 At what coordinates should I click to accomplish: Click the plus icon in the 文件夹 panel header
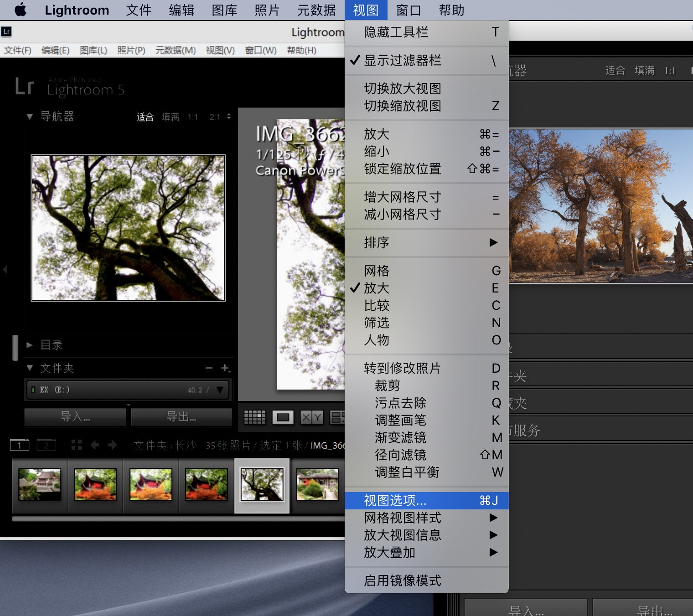coord(225,368)
